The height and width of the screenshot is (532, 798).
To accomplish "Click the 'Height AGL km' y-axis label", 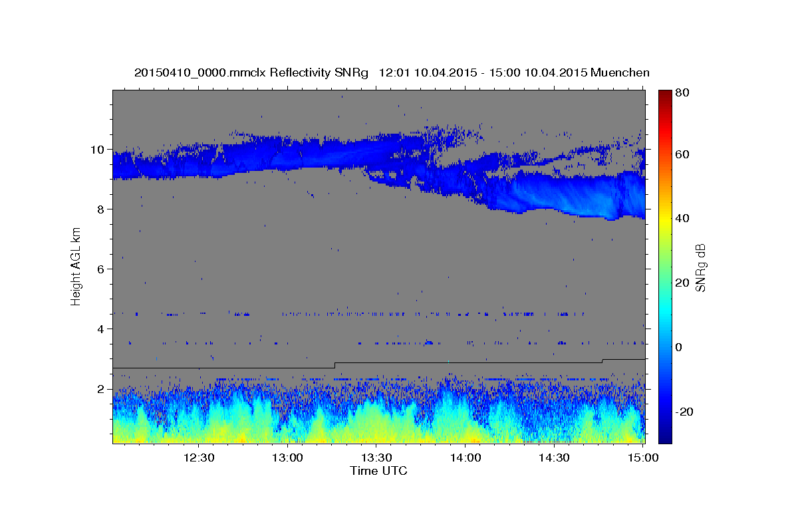I will coord(76,266).
